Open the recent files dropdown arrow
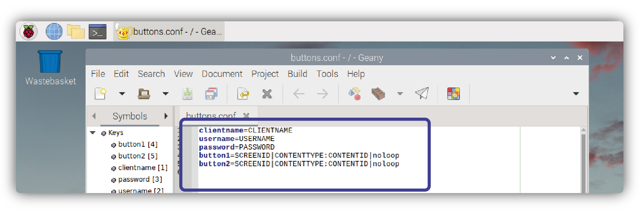 tap(165, 94)
